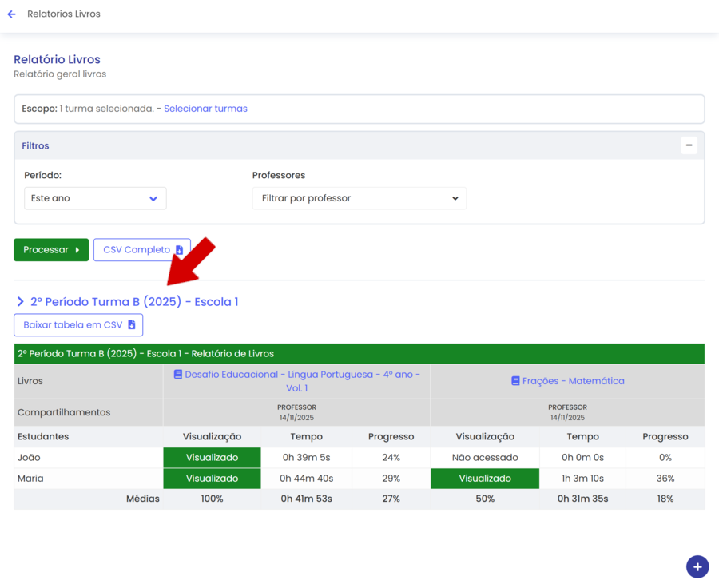Click the file icon in CSV Completo

(180, 250)
